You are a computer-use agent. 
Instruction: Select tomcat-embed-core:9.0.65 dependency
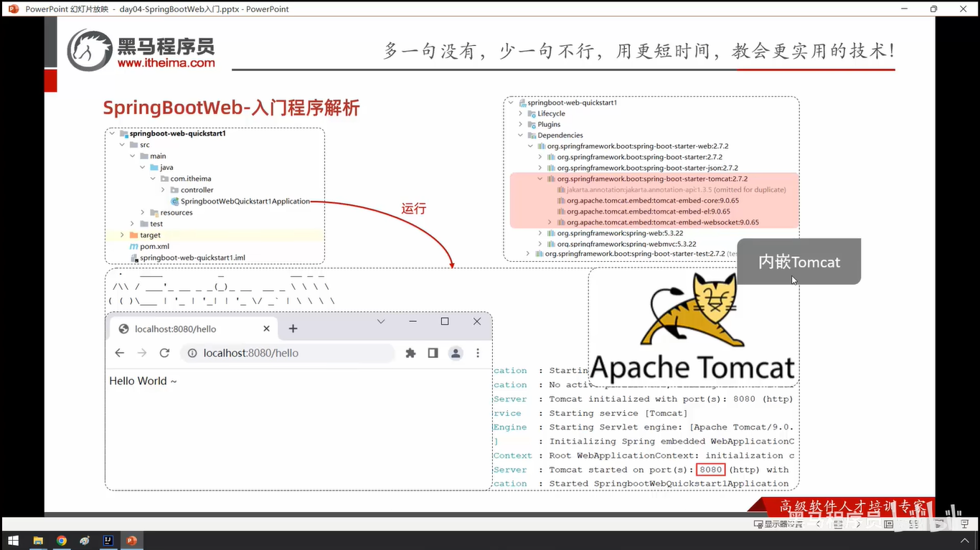(x=648, y=201)
